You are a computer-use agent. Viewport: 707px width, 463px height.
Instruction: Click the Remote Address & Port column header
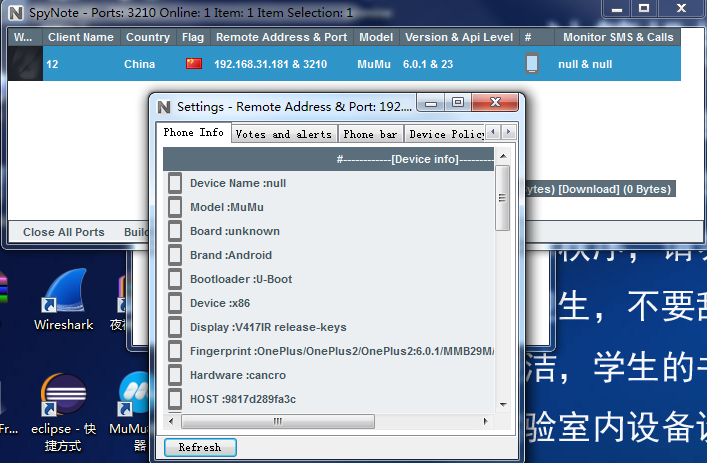(x=281, y=37)
